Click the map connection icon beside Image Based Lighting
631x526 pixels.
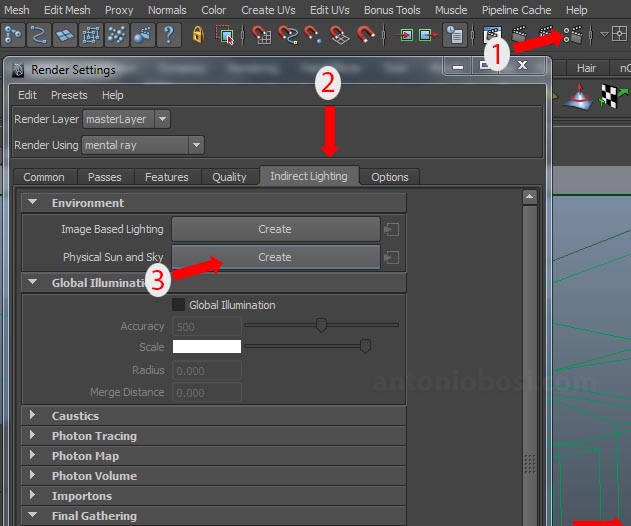coord(392,230)
